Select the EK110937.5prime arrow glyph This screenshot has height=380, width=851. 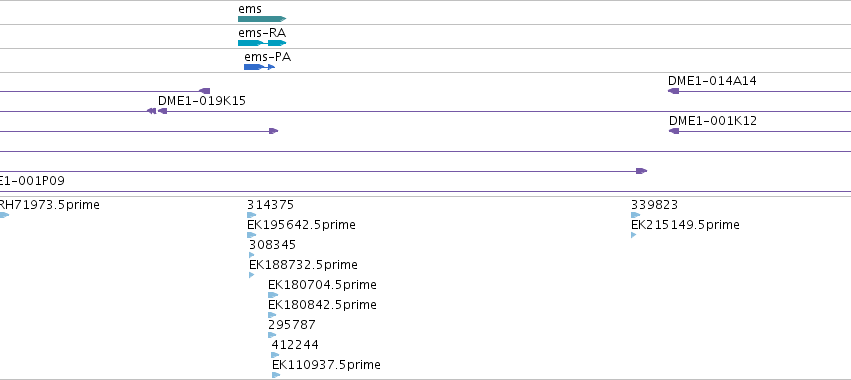click(x=276, y=375)
